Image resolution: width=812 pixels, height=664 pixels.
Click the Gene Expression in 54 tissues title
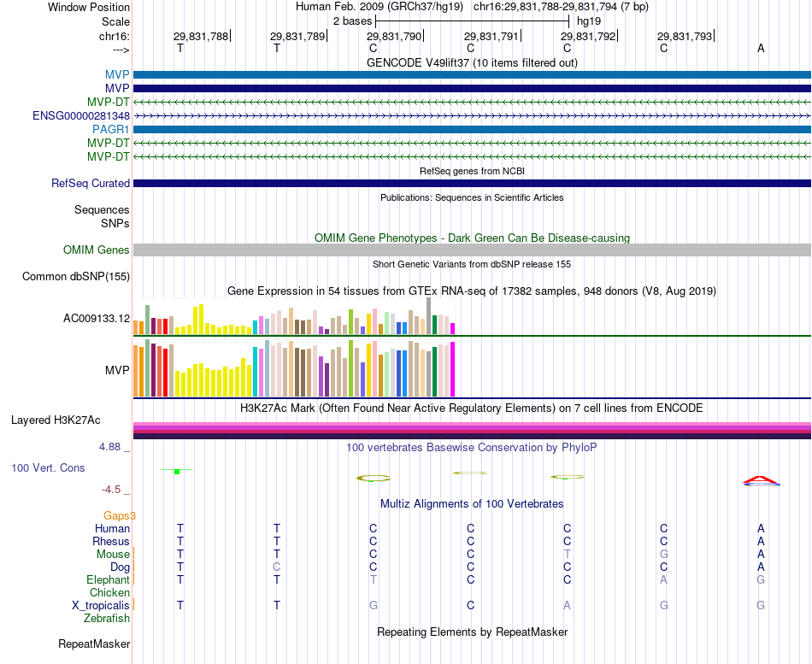(x=472, y=291)
